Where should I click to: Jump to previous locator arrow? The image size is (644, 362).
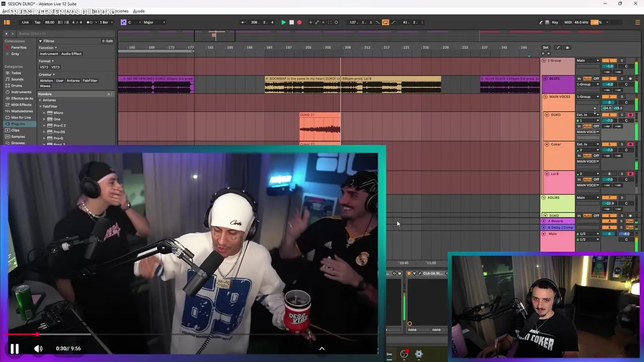pos(543,53)
